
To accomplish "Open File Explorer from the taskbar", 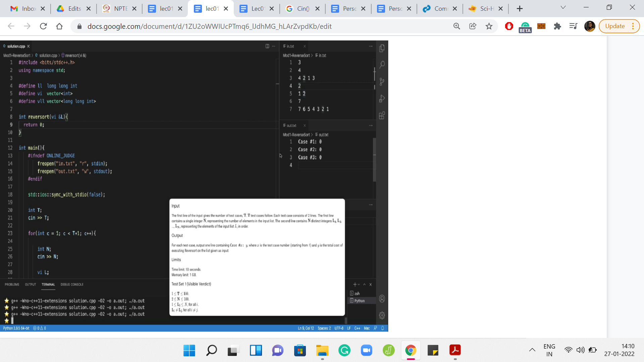I will click(x=322, y=351).
